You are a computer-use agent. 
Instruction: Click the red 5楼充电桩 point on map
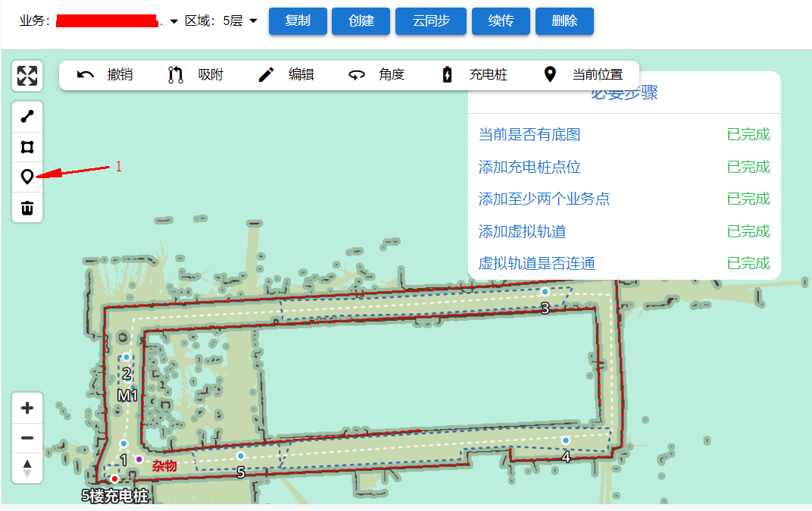click(114, 478)
